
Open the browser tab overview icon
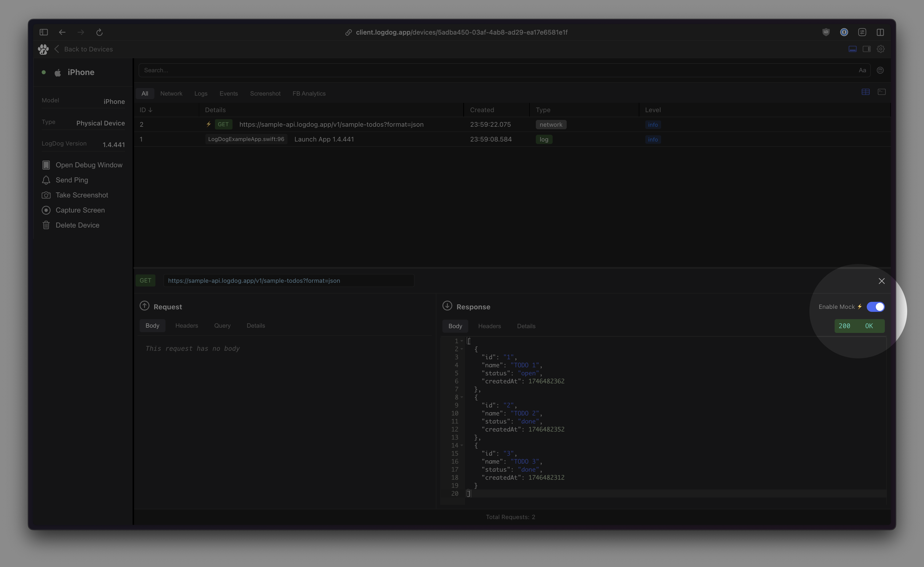(x=862, y=32)
